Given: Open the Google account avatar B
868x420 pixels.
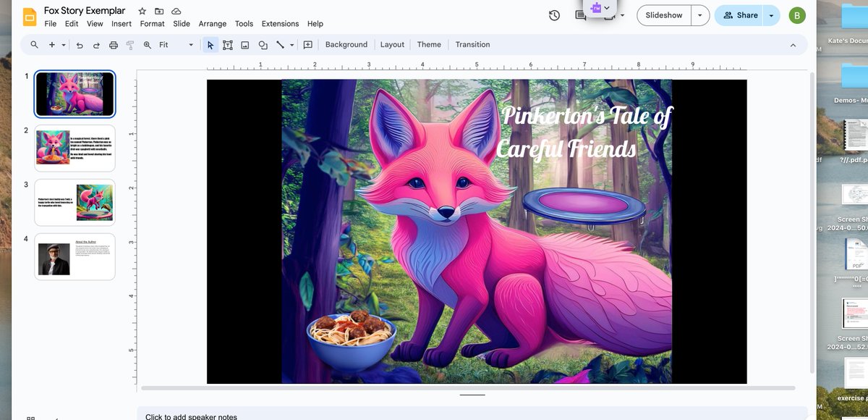Looking at the screenshot, I should [x=797, y=15].
